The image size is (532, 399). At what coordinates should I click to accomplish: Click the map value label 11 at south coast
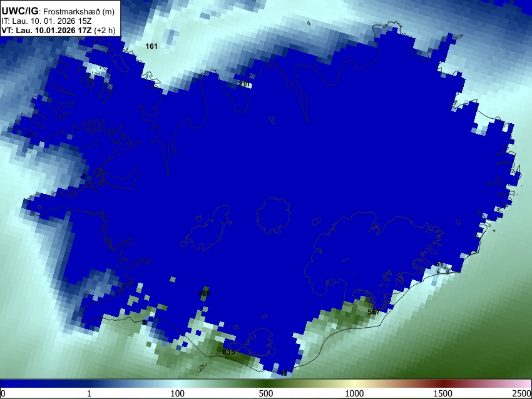click(x=284, y=373)
